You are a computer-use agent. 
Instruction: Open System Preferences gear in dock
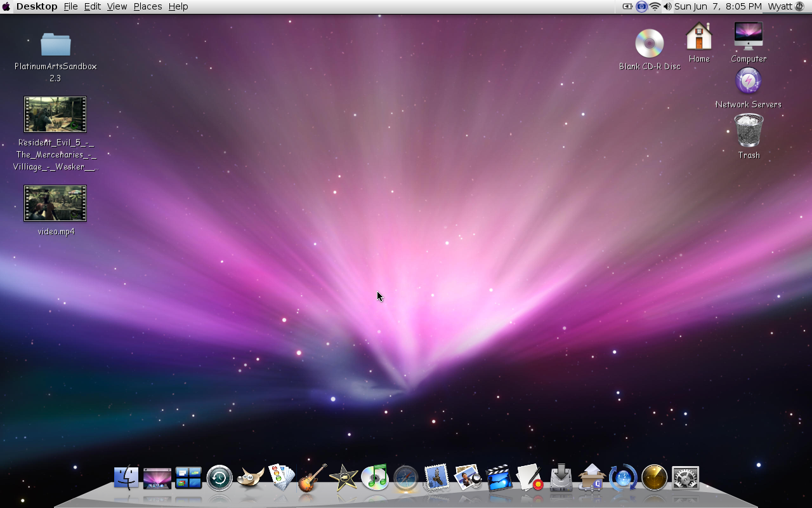[685, 478]
